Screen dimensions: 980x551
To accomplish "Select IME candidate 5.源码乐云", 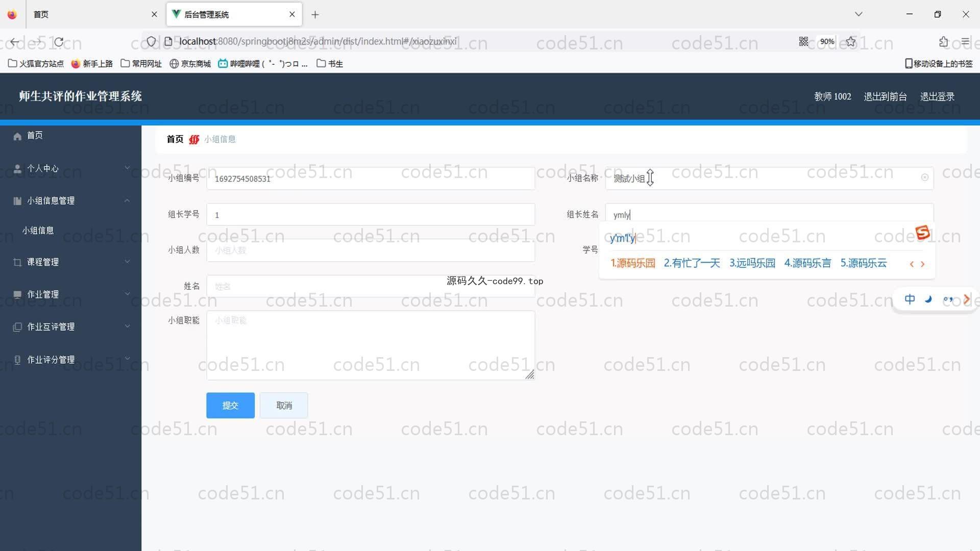I will coord(864,263).
